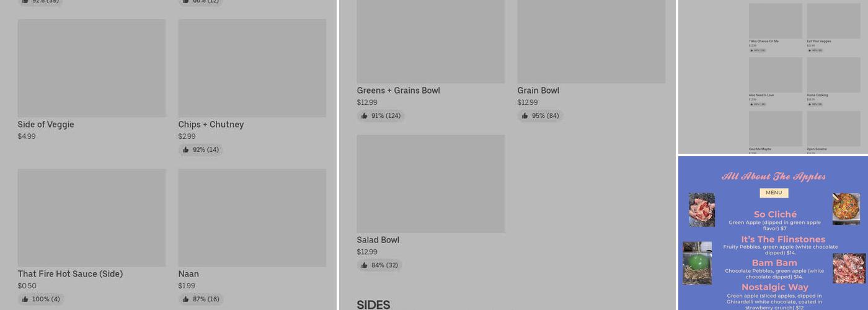Open the Salad Bowl item photo
This screenshot has height=310, width=868.
click(x=430, y=184)
